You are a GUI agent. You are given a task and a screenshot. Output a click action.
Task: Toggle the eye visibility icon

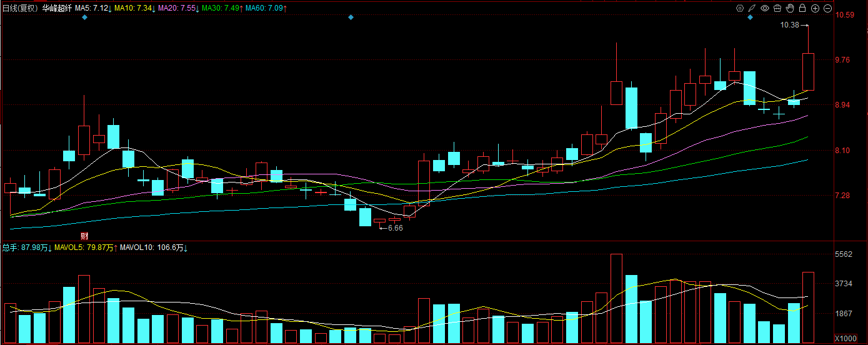764,8
